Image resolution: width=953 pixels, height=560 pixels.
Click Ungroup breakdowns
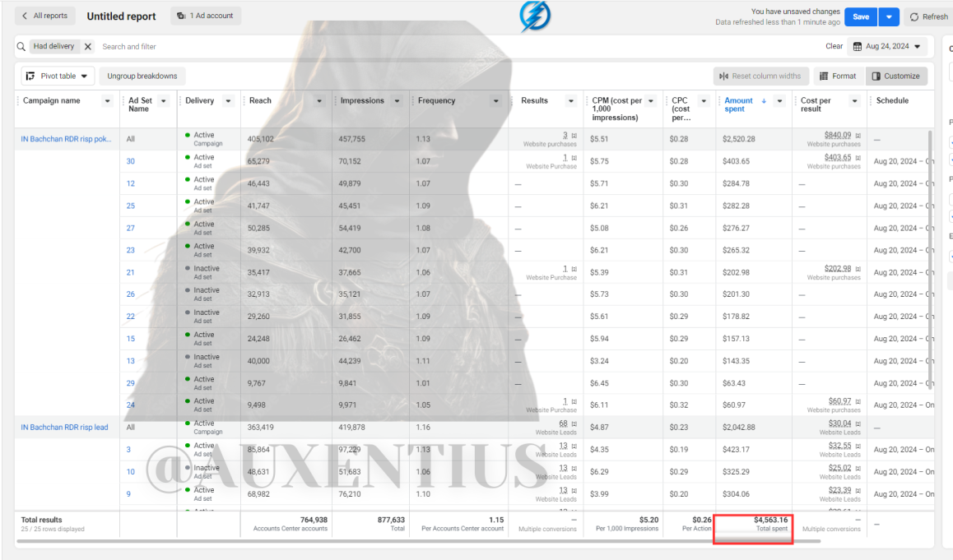[142, 76]
